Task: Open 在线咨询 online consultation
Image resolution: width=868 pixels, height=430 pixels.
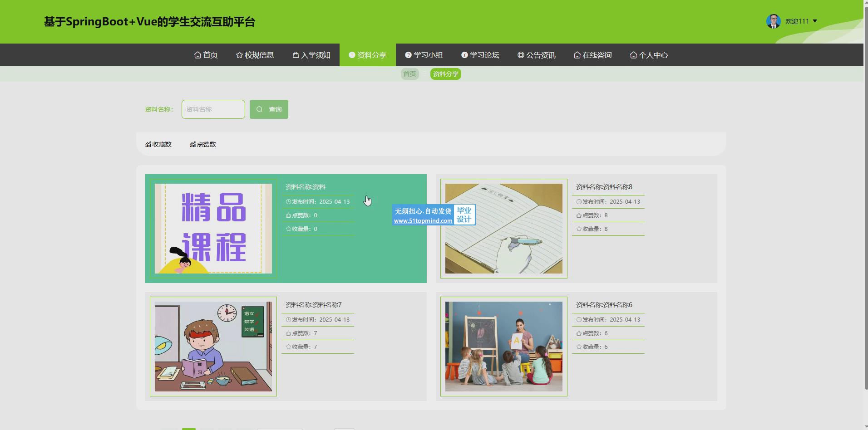Action: [x=592, y=55]
